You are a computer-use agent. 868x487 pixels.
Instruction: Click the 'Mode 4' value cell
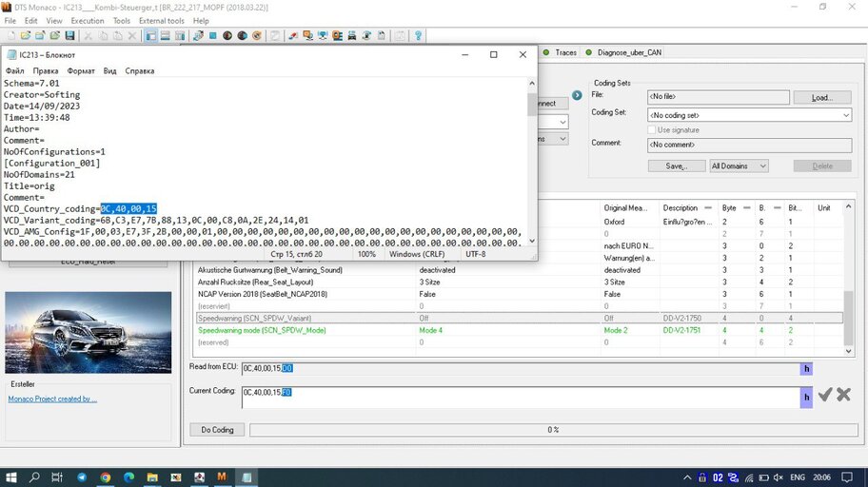[x=430, y=330]
